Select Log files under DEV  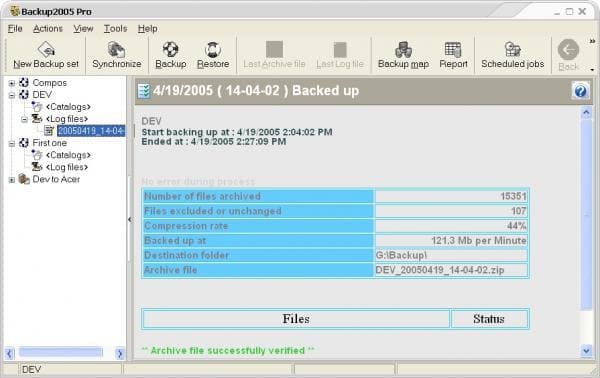click(67, 119)
